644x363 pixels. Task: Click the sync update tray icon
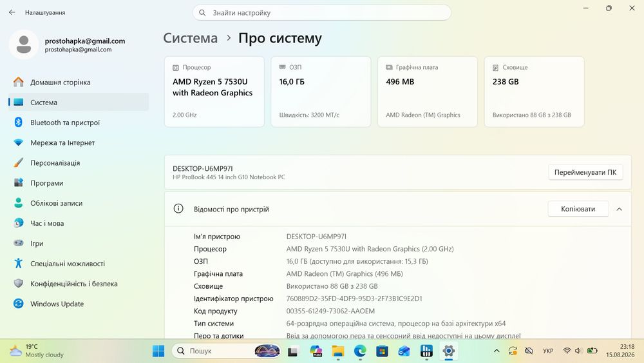(x=513, y=351)
